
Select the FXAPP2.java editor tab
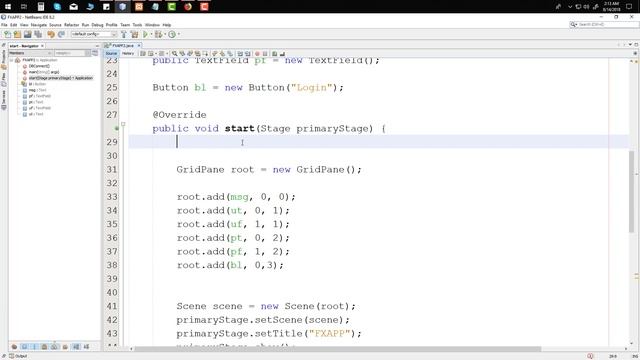(x=123, y=45)
